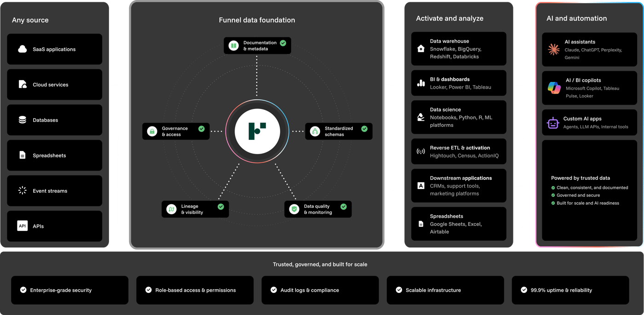Screen dimensions: 644x315
Task: Click the 'AI and automation' heading
Action: pos(577,18)
